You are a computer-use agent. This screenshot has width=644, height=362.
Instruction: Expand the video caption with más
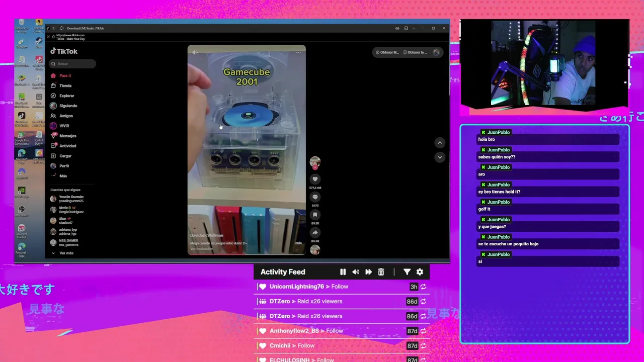tap(298, 243)
